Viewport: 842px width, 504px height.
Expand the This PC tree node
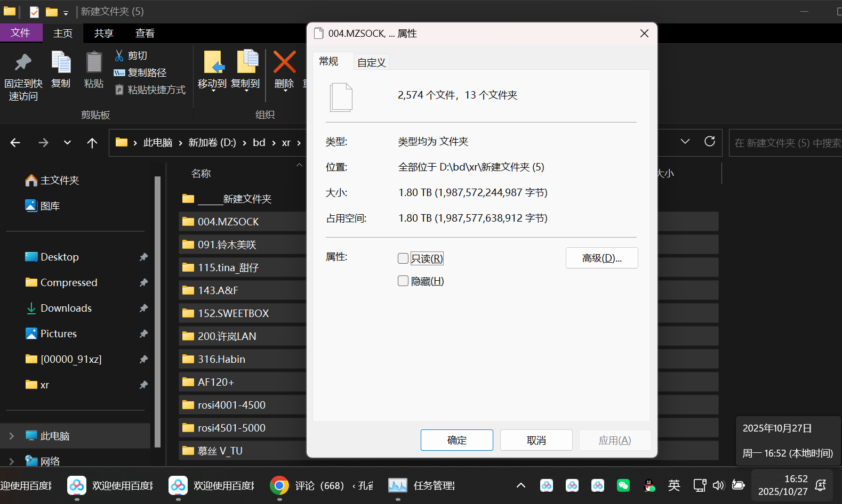coord(12,436)
